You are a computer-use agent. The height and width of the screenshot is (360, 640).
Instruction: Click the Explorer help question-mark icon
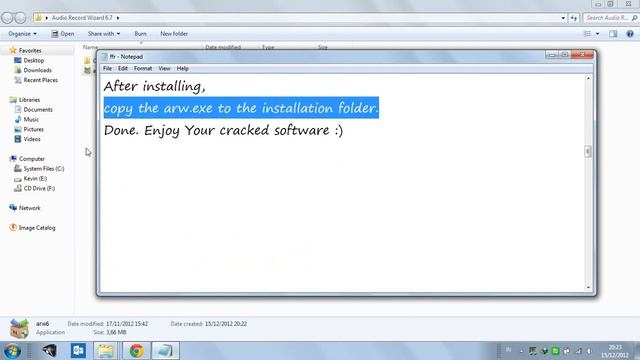click(630, 34)
